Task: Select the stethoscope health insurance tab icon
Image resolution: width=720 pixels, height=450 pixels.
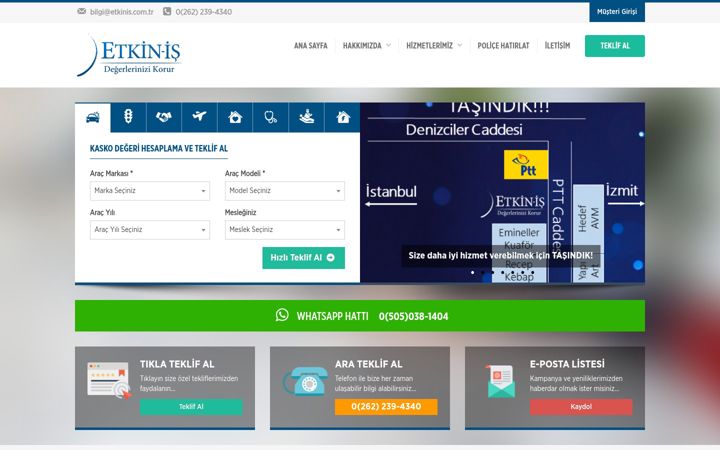Action: coord(270,118)
